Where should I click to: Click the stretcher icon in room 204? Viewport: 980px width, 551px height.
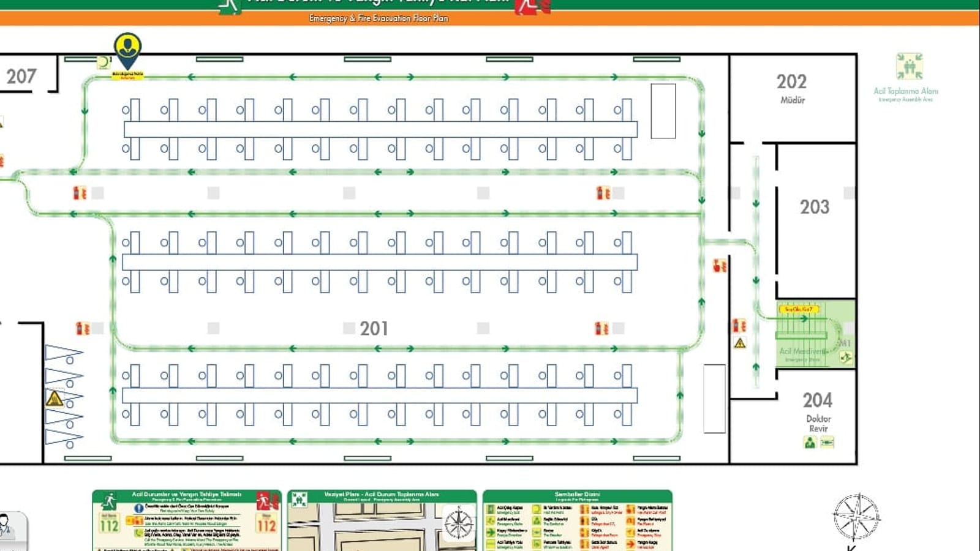coord(827,442)
